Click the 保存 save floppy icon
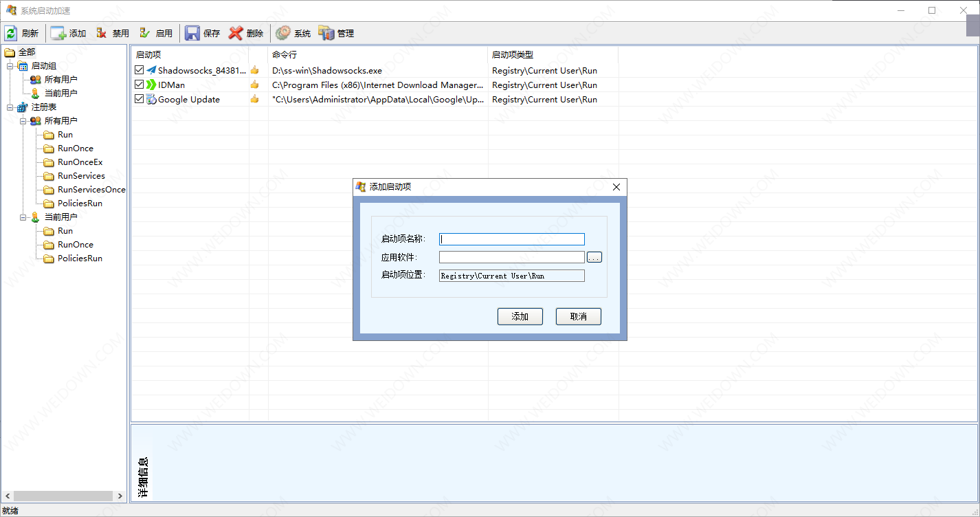Viewport: 980px width, 517px height. tap(192, 33)
